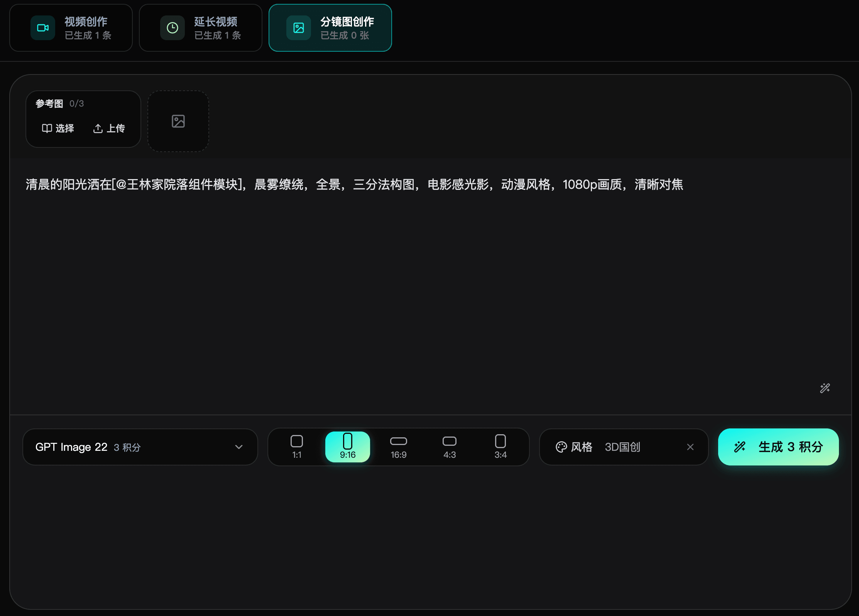
Task: Select the 16:9 aspect ratio
Action: [x=399, y=447]
